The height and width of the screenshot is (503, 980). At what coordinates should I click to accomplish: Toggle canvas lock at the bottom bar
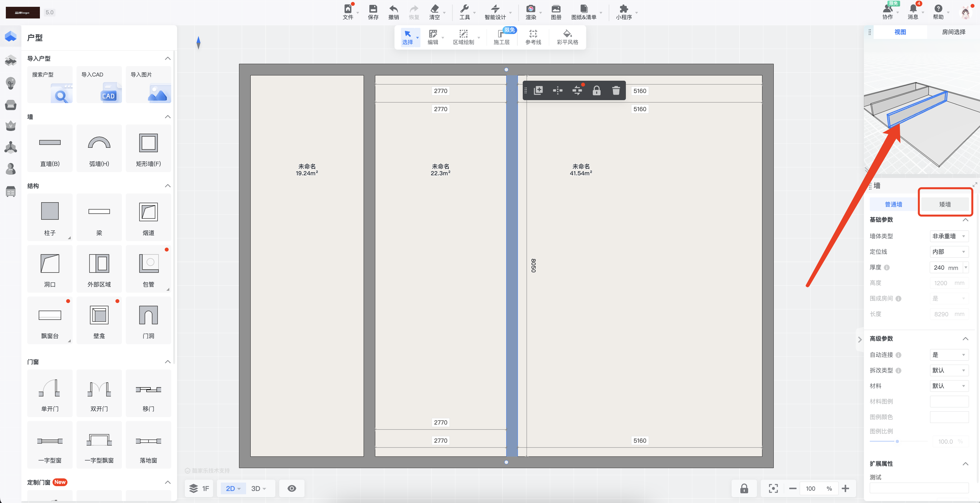point(744,488)
